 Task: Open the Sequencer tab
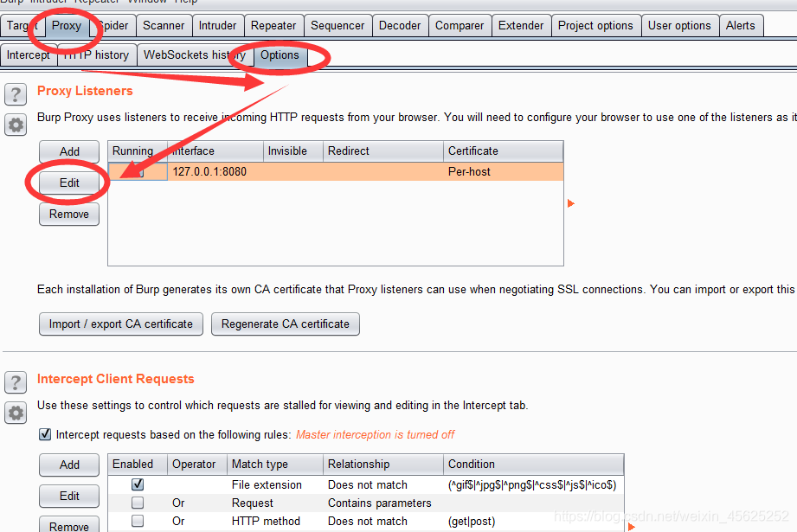click(337, 25)
